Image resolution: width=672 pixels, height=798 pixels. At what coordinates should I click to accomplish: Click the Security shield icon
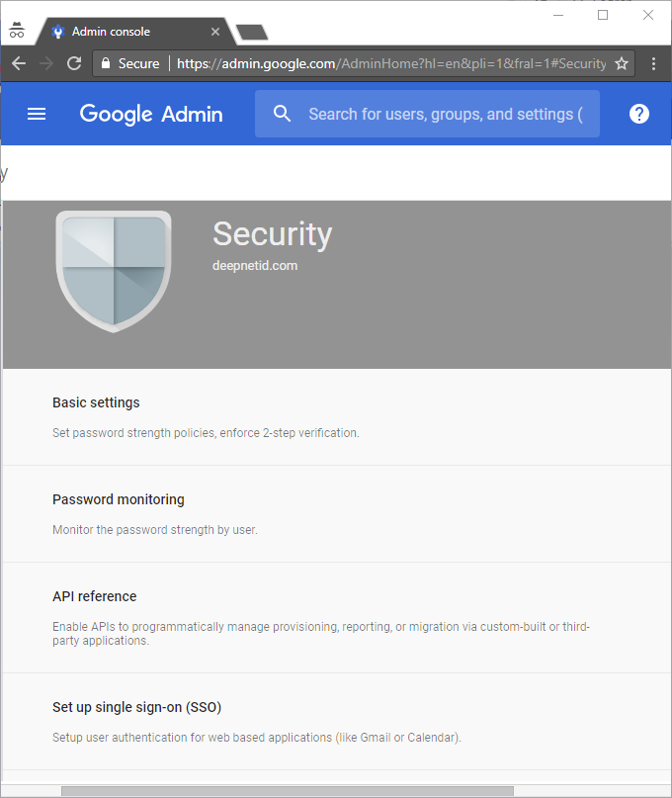pos(114,270)
